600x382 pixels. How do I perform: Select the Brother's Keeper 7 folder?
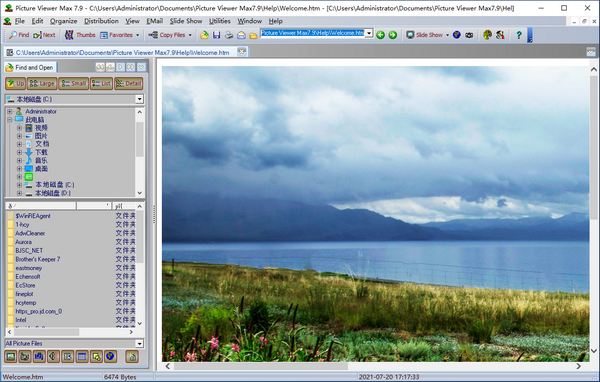pyautogui.click(x=38, y=259)
